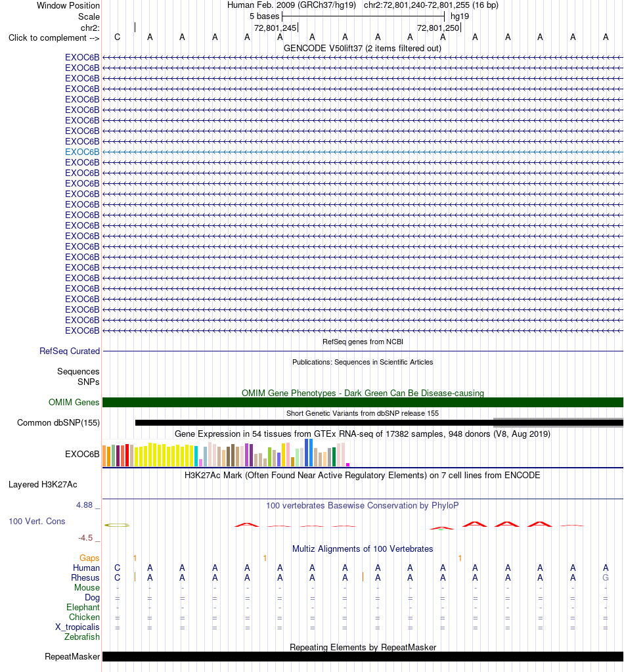Click the 100 Vert. Cons track label
Viewport: 624px width, 672px height.
37,522
